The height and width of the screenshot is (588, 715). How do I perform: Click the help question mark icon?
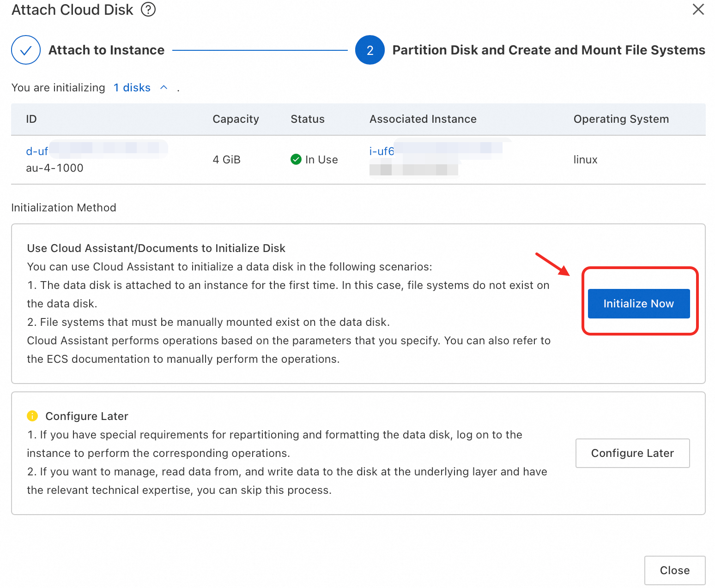pyautogui.click(x=148, y=9)
